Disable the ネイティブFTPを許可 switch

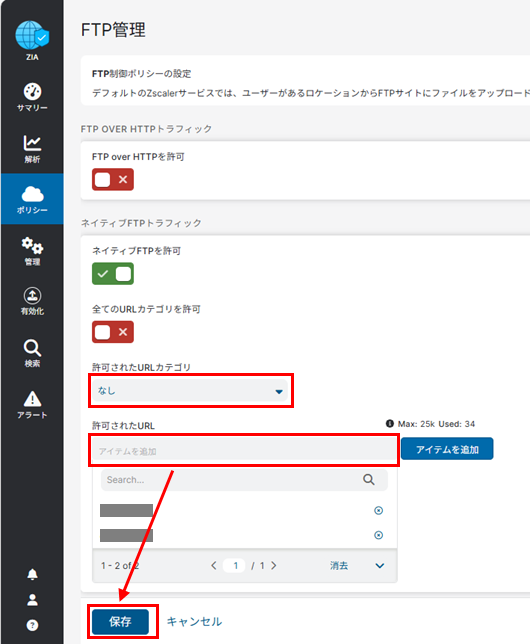(x=113, y=274)
